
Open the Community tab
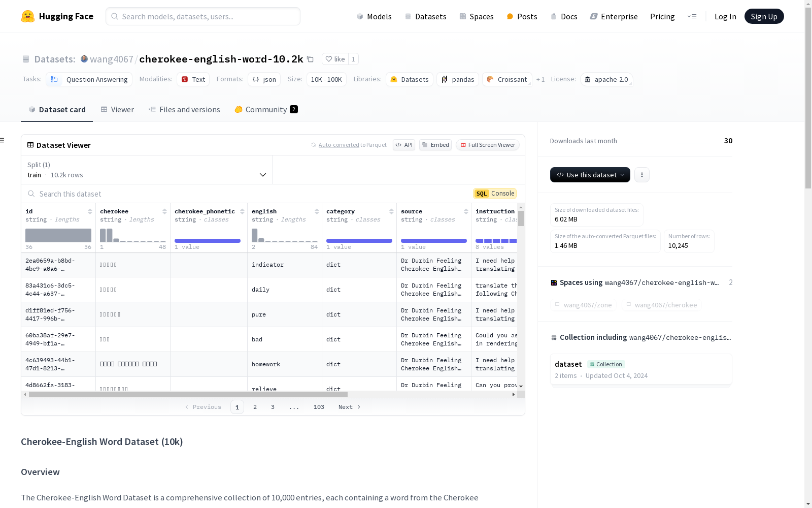coord(266,110)
